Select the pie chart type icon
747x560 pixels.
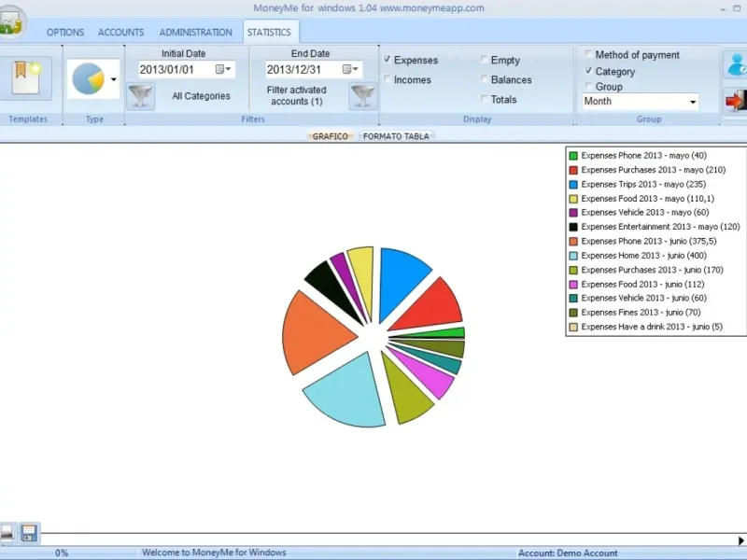pos(88,78)
